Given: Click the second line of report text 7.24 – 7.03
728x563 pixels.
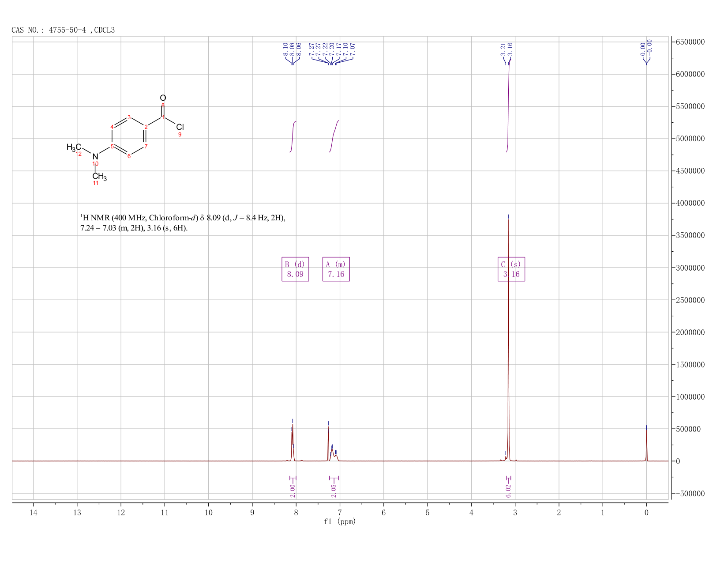Looking at the screenshot, I should click(134, 228).
